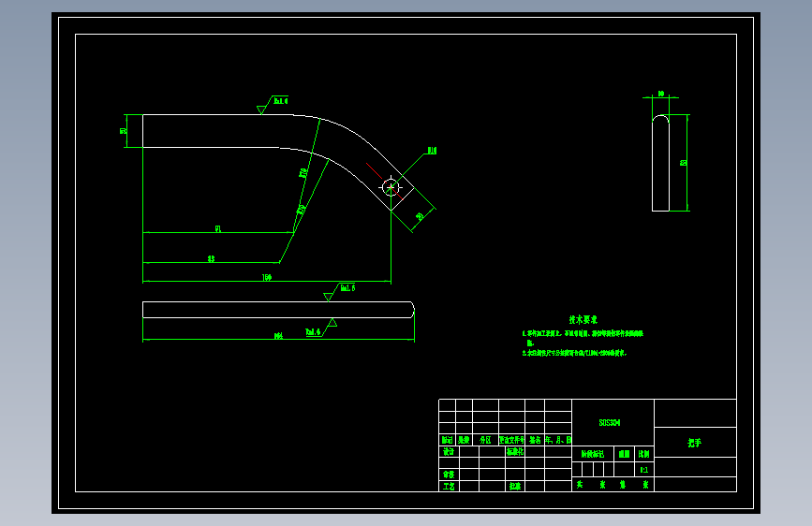The width and height of the screenshot is (812, 526).
Task: Select the narrow side-view profile with rounded top
Action: (x=660, y=163)
